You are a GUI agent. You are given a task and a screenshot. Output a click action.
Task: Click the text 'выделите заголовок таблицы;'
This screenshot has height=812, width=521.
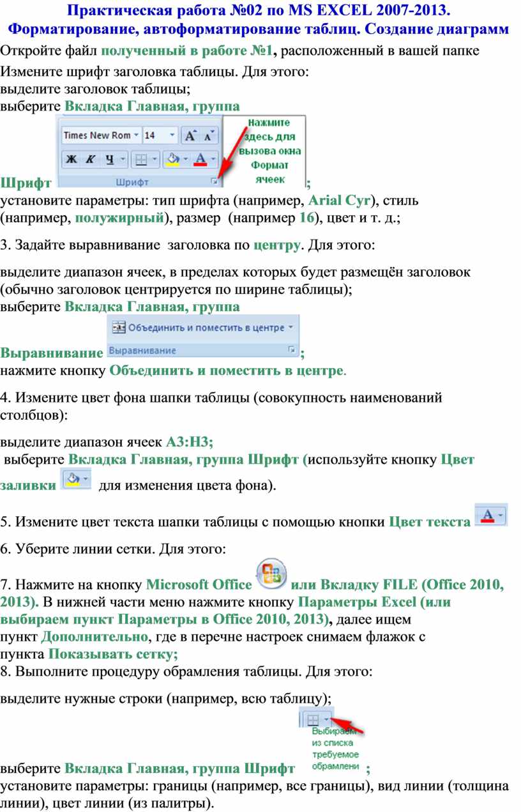tap(95, 89)
